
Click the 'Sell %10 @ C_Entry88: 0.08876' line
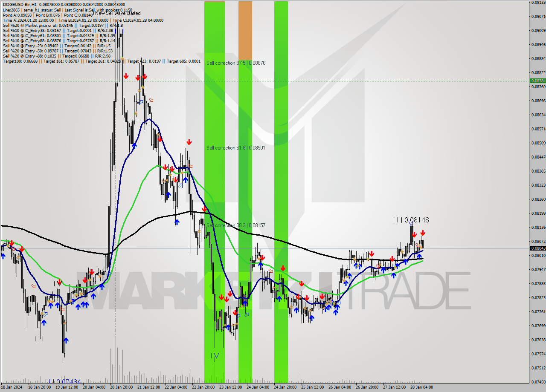(x=59, y=40)
